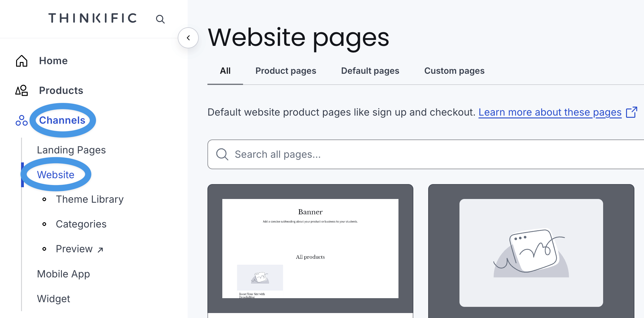
Task: Click the Home house icon
Action: (22, 61)
